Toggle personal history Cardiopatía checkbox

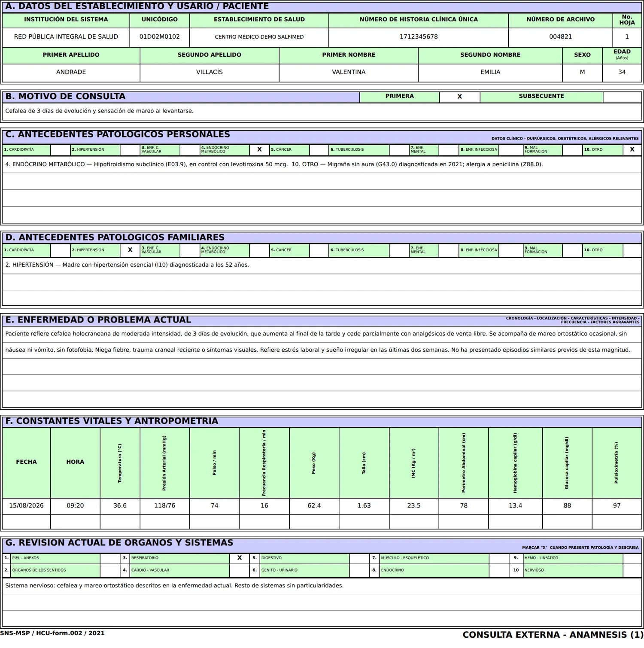pos(60,150)
